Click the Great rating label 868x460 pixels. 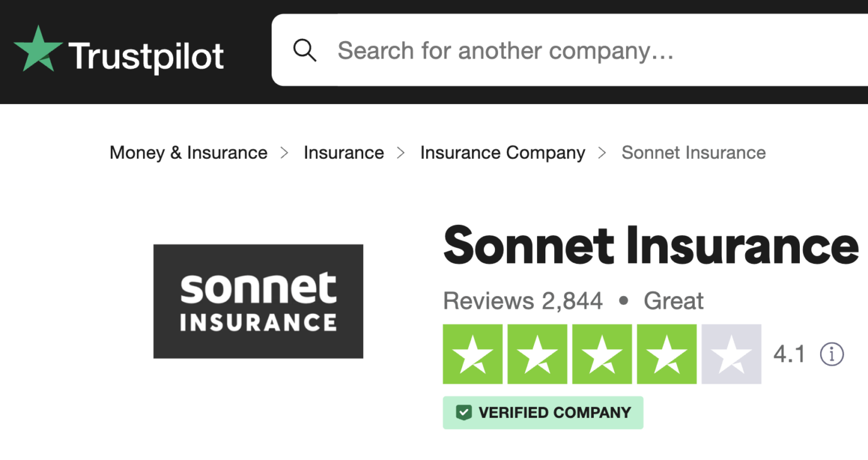coord(673,301)
